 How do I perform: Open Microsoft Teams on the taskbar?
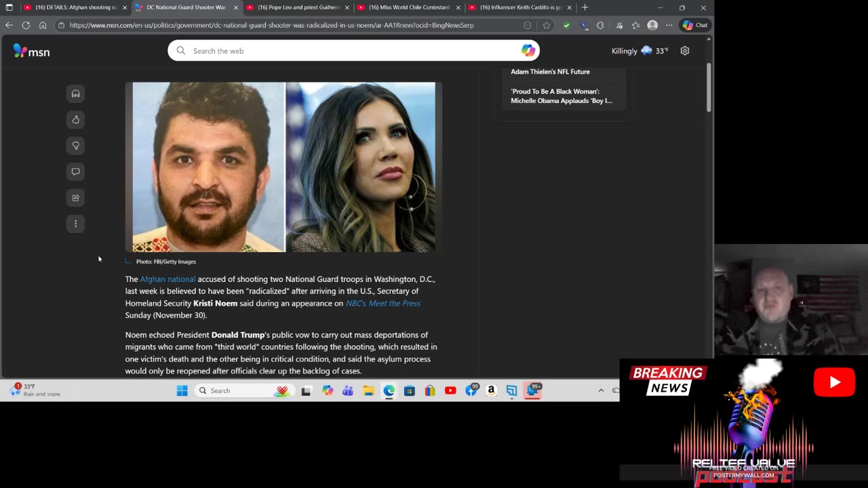(348, 390)
